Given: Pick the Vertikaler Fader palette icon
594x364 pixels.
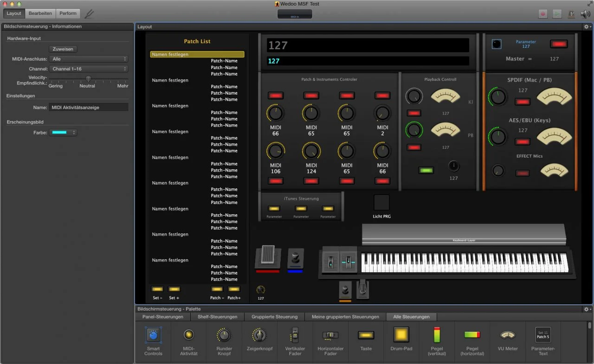Looking at the screenshot, I should click(295, 335).
